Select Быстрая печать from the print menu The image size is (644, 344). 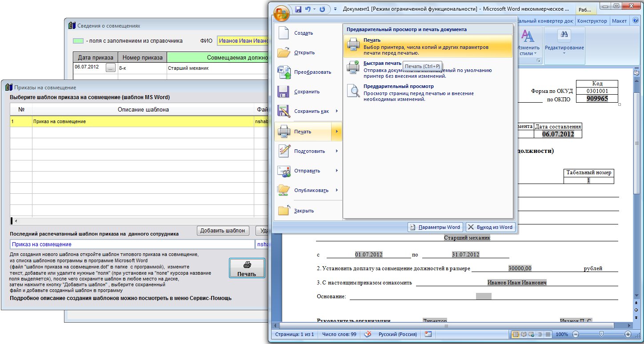click(x=382, y=69)
